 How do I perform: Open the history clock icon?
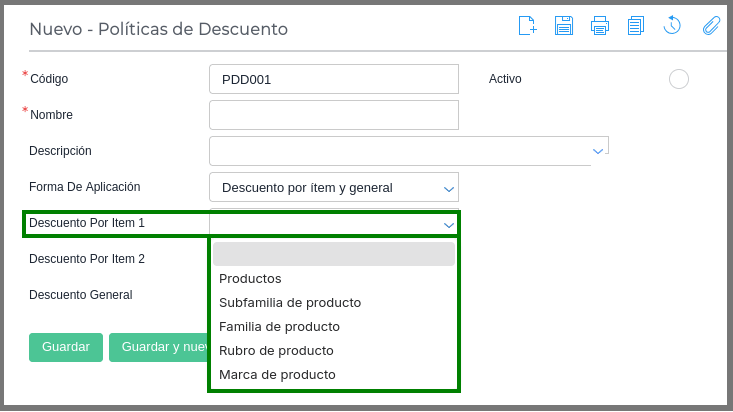672,26
